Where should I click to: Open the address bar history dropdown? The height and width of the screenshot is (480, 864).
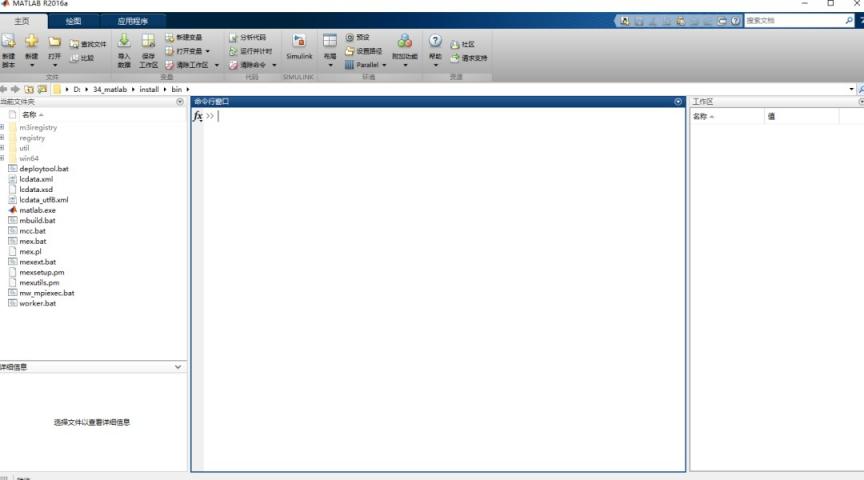click(851, 89)
